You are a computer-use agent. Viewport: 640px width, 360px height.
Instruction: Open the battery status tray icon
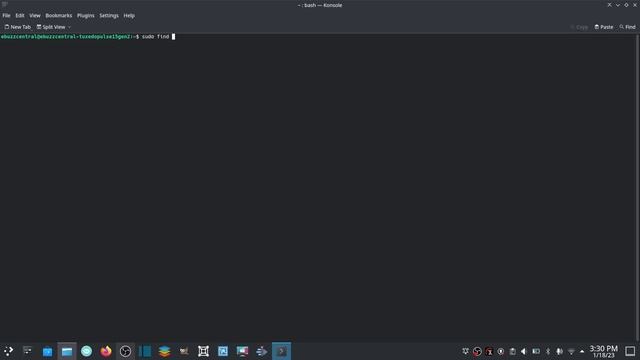tap(536, 351)
